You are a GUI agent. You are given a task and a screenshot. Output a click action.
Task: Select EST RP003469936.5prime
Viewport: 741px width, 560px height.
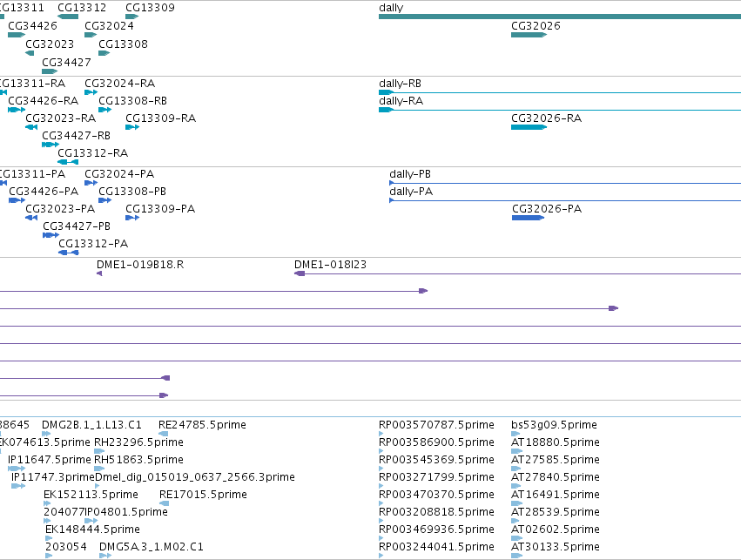(381, 538)
